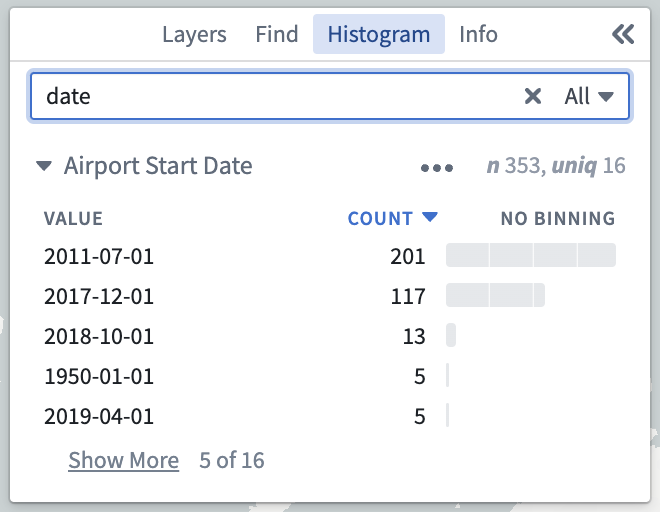
Task: Select the 1950-01-01 value row
Action: pos(330,376)
